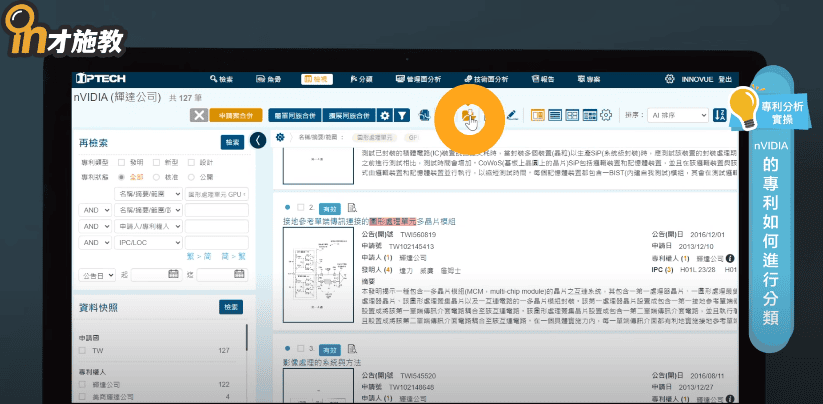
Task: Open the AI 排序 sort dropdown
Action: point(677,116)
